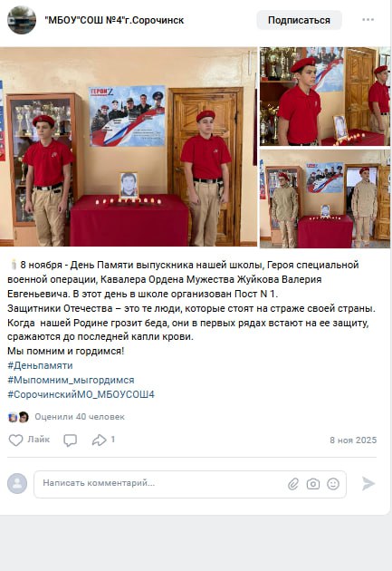Open the bottom-right post photo
392x571 pixels.
pos(325,198)
